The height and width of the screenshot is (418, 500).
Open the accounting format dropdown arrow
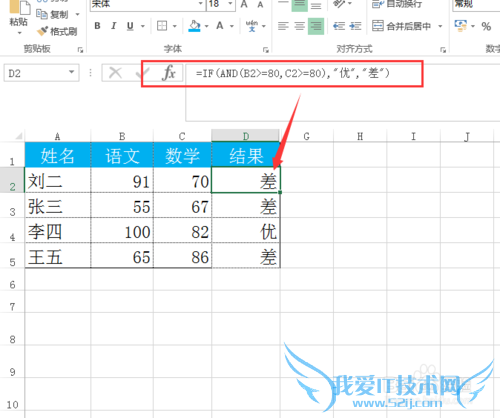pyautogui.click(x=473, y=26)
